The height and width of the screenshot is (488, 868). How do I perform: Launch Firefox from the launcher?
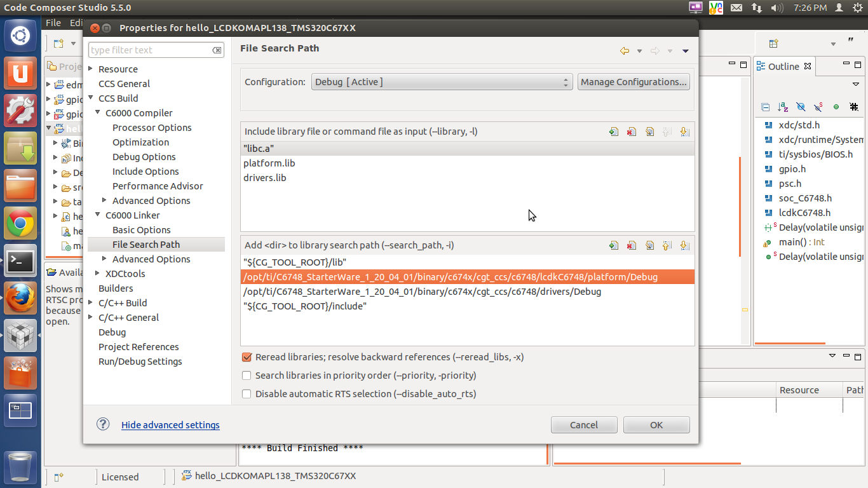pos(20,299)
